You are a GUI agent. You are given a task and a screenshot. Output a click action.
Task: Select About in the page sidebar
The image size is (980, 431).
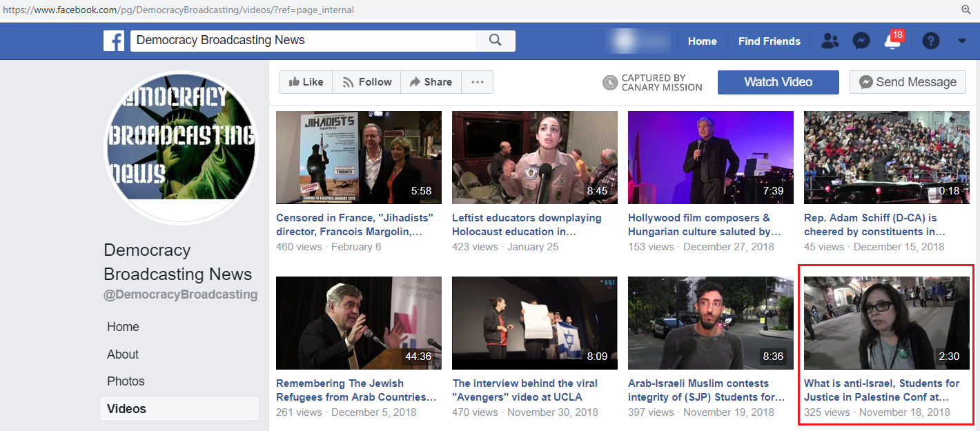123,354
